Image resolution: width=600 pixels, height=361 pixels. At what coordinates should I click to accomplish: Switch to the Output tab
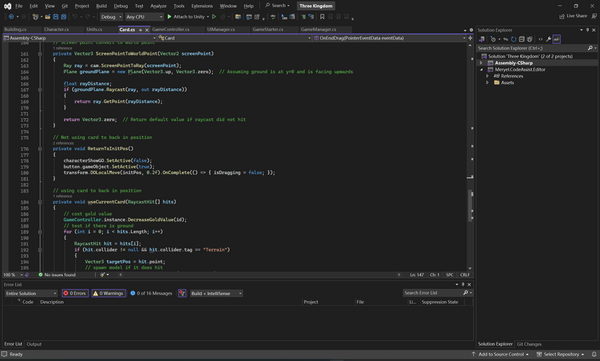click(x=34, y=344)
